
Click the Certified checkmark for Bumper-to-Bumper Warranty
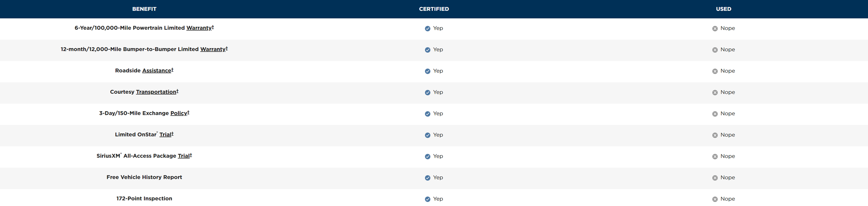click(427, 50)
